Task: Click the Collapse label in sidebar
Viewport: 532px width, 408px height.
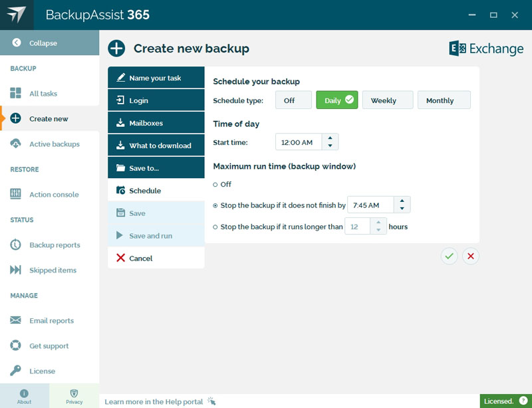Action: [x=43, y=43]
